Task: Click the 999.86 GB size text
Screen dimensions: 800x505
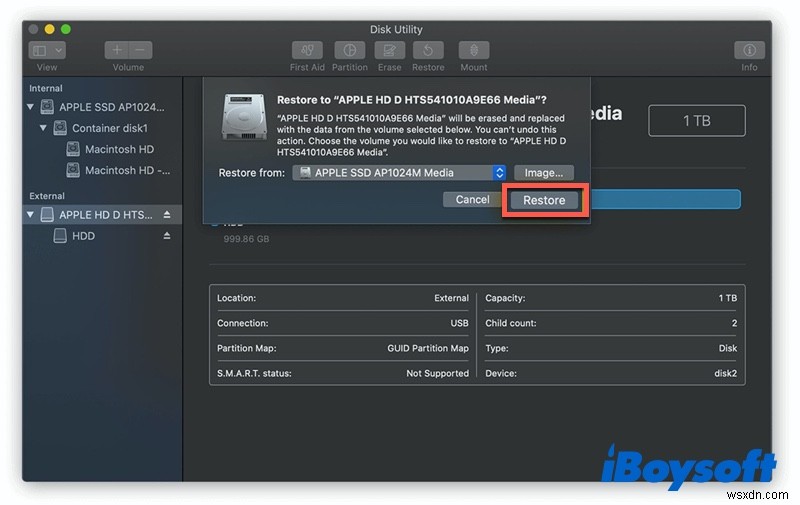Action: pos(246,239)
